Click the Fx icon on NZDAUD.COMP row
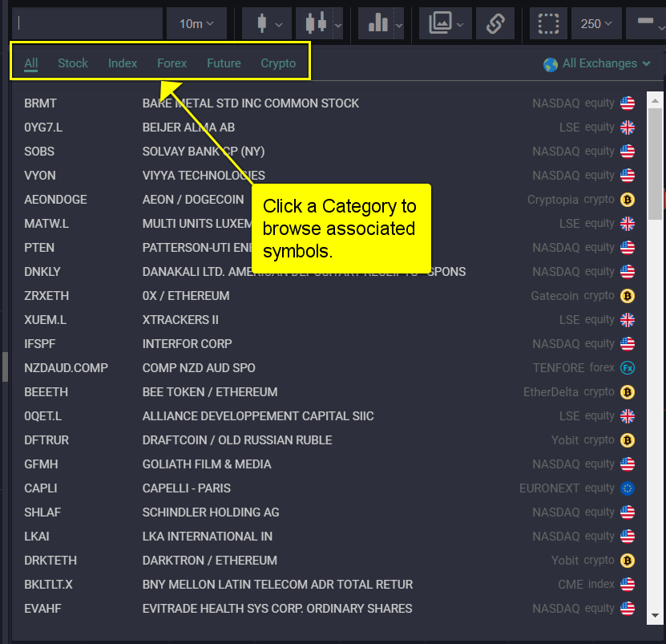The width and height of the screenshot is (666, 644). click(x=628, y=368)
